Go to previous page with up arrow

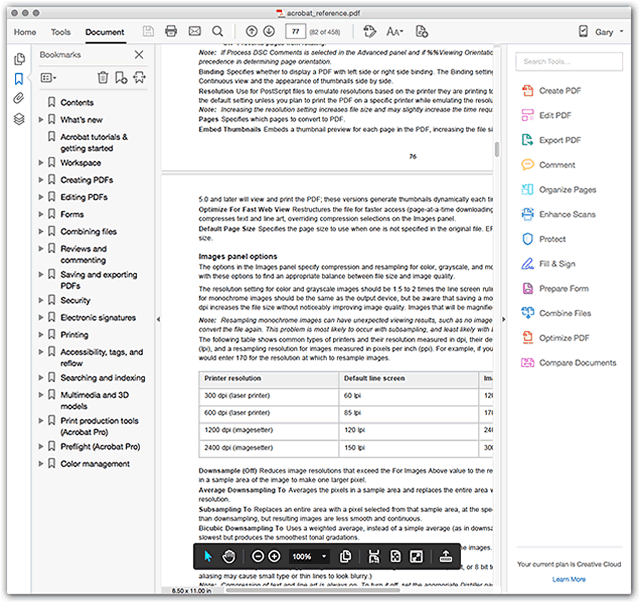tap(251, 32)
